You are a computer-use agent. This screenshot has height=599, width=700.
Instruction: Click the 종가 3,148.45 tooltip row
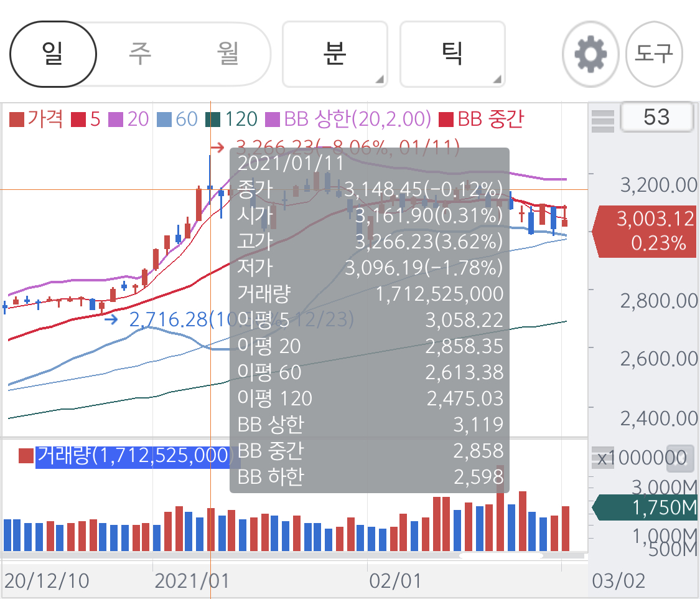(x=370, y=189)
